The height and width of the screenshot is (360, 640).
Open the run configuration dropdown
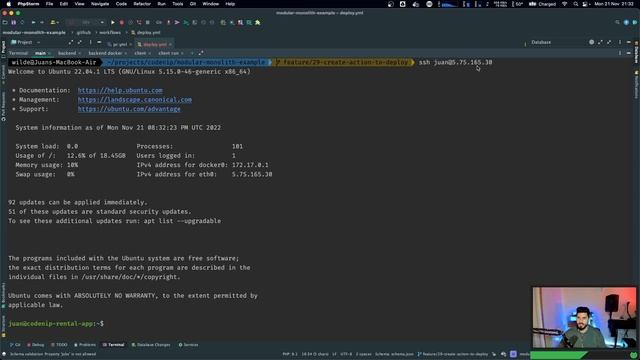(x=86, y=22)
